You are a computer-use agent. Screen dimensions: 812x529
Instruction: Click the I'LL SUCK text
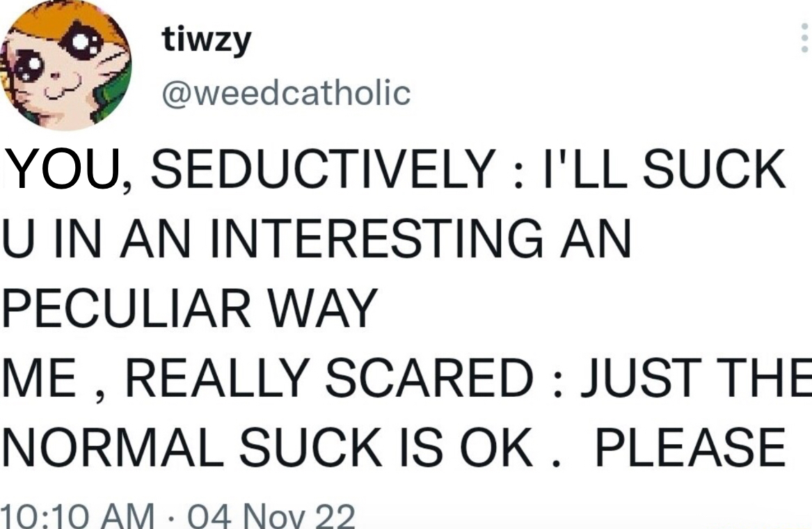coord(662,170)
